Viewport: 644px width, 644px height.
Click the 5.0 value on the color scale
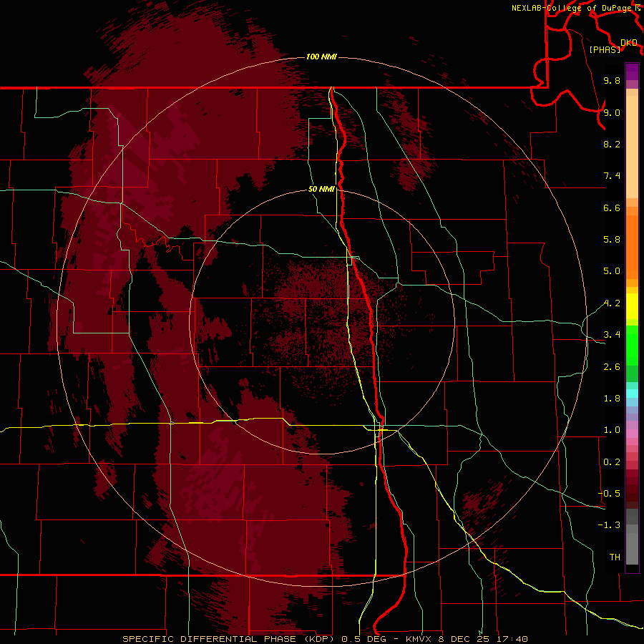612,271
